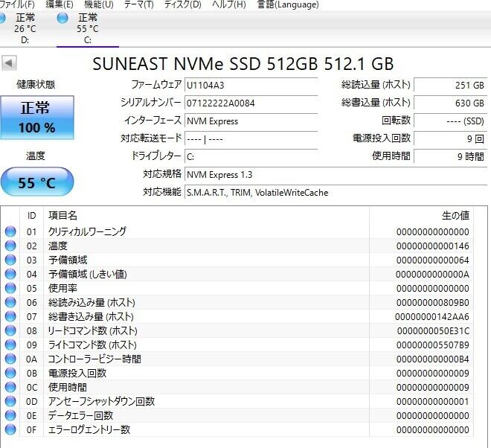The height and width of the screenshot is (448, 491).
Task: Open the ファイル(F) menu
Action: [x=17, y=4]
